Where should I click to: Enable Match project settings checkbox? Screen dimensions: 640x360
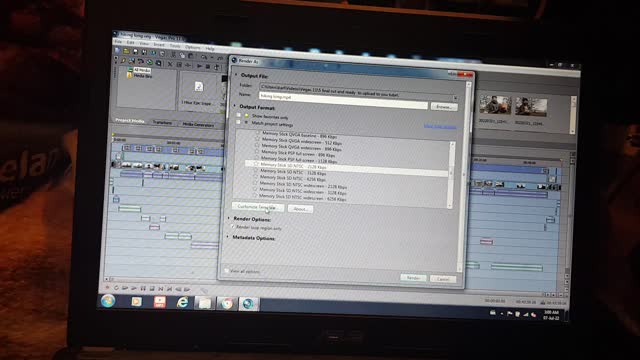pyautogui.click(x=238, y=122)
